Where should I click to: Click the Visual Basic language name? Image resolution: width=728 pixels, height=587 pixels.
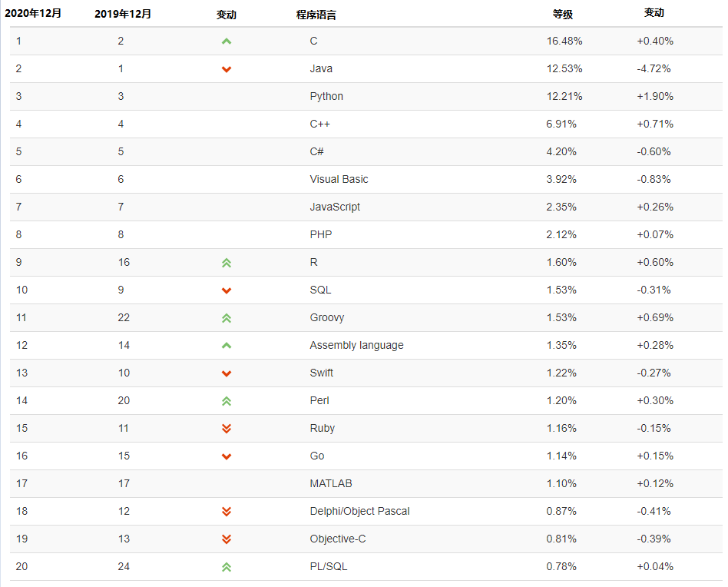[x=339, y=179]
